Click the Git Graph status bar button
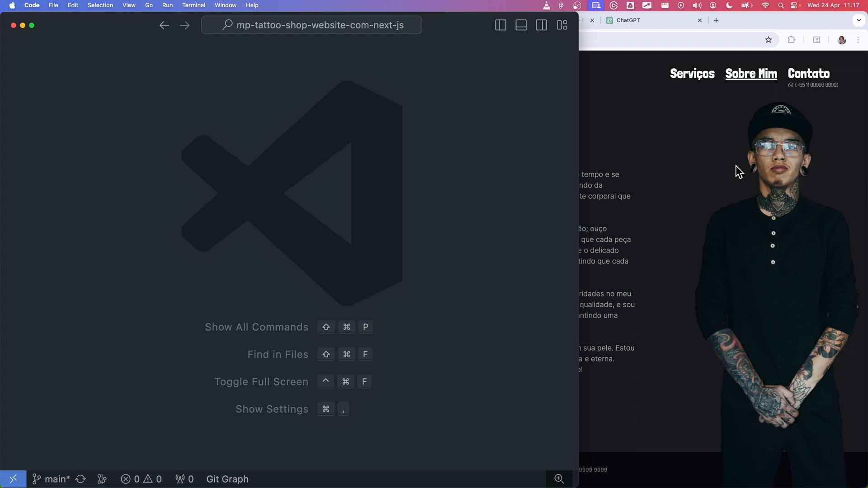Screen dimensions: 868x488 click(227, 479)
